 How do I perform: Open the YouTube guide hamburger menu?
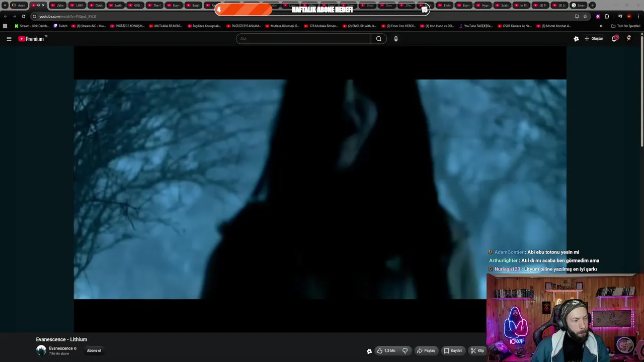coord(9,39)
